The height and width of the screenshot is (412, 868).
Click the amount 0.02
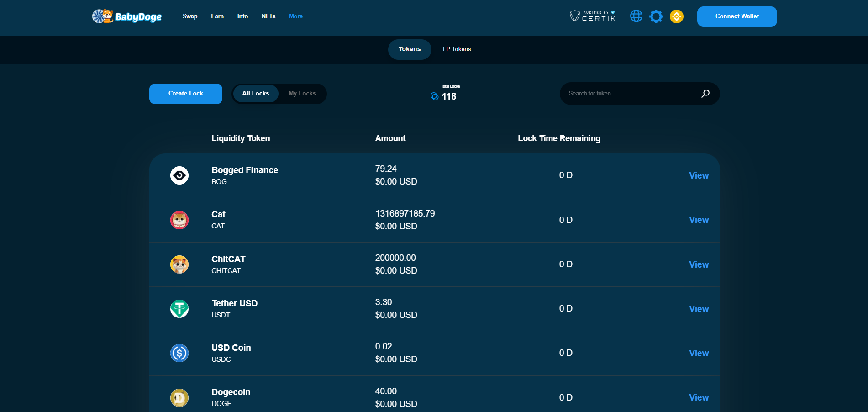[384, 346]
